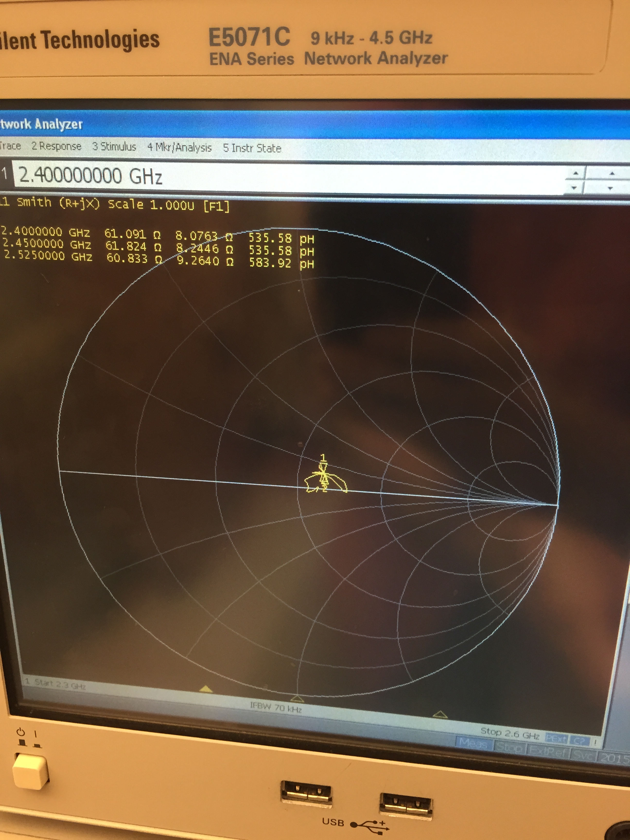Open the 5 Instr State menu

tap(252, 148)
